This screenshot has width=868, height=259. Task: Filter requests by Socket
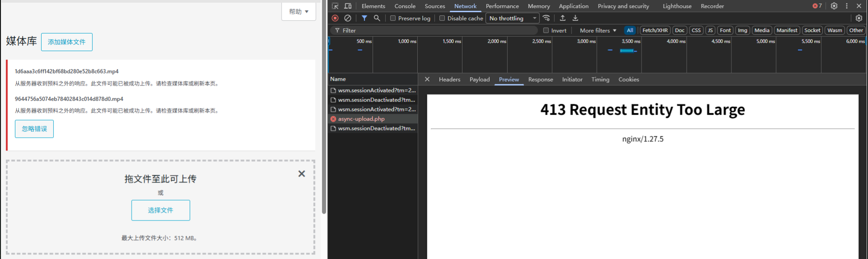point(812,30)
